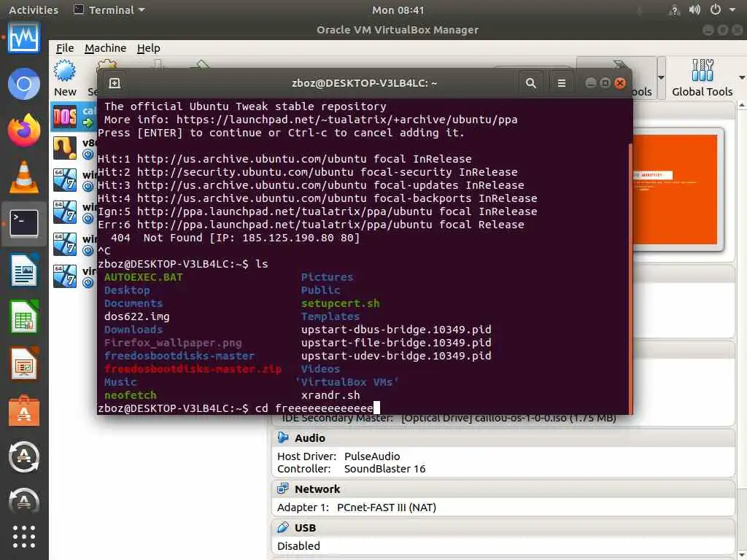Screen dimensions: 747x560
Task: Click the Network section icon
Action: 283,489
